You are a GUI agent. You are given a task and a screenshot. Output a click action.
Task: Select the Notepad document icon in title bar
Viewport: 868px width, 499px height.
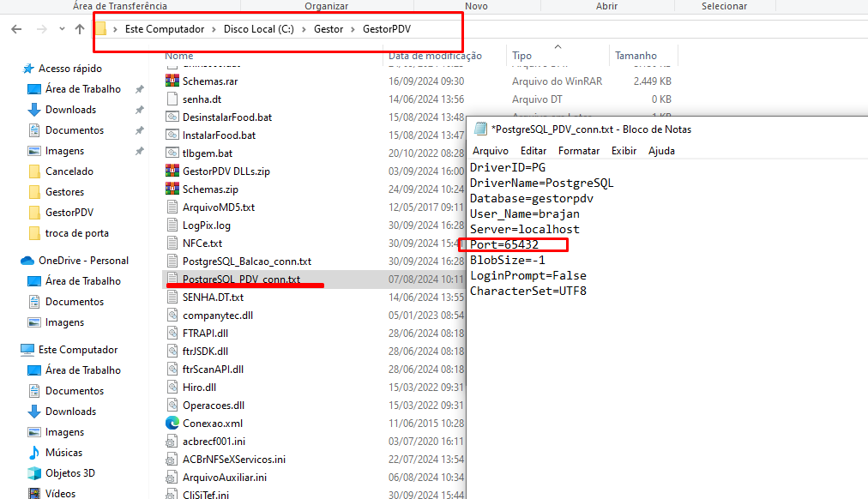click(481, 129)
